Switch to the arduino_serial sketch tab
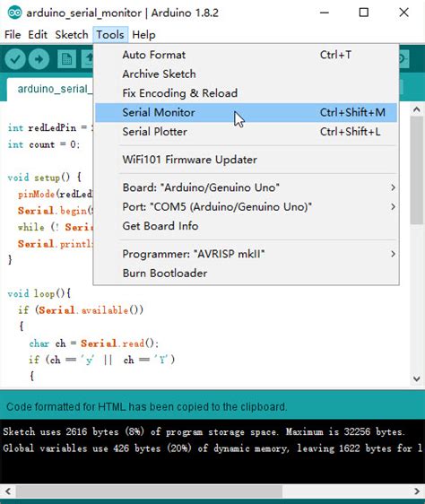Viewport: 425px width, 504px height. 50,89
